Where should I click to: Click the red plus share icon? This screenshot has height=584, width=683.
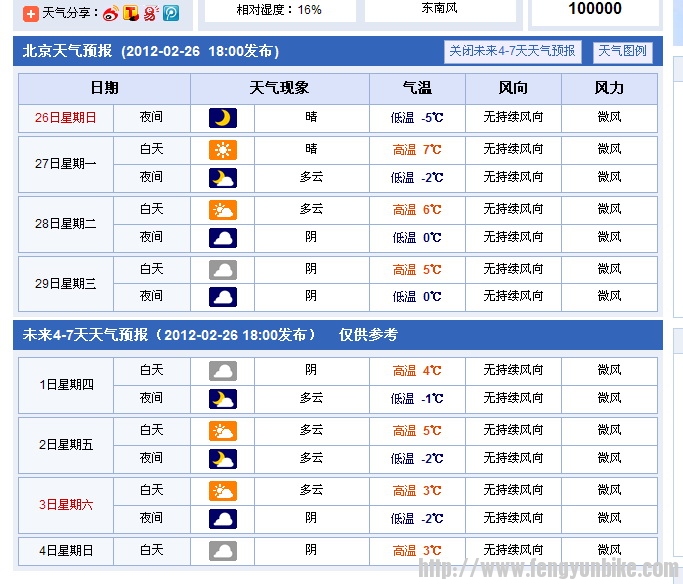30,14
